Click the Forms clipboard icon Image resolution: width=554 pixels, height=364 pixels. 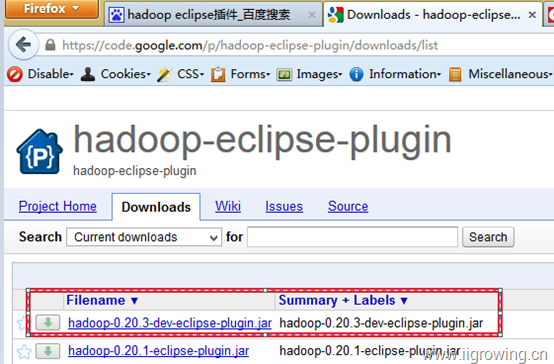pos(218,74)
